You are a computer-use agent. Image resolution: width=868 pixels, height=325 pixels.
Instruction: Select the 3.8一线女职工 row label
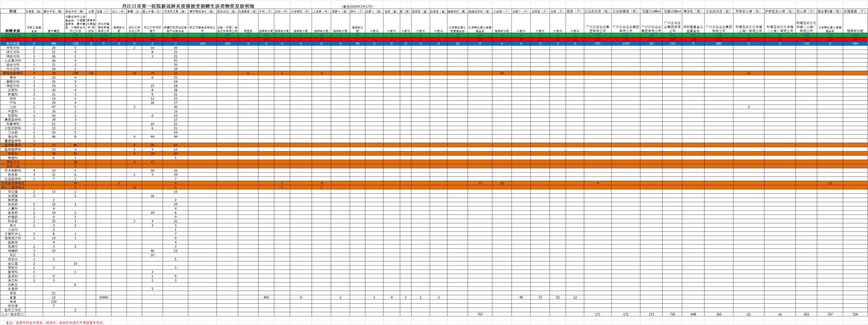[13, 314]
